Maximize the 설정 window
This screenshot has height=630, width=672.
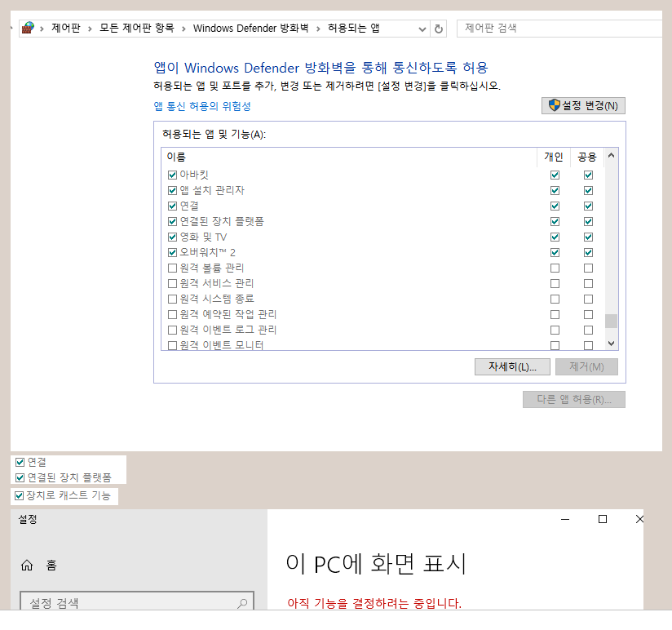pyautogui.click(x=603, y=519)
